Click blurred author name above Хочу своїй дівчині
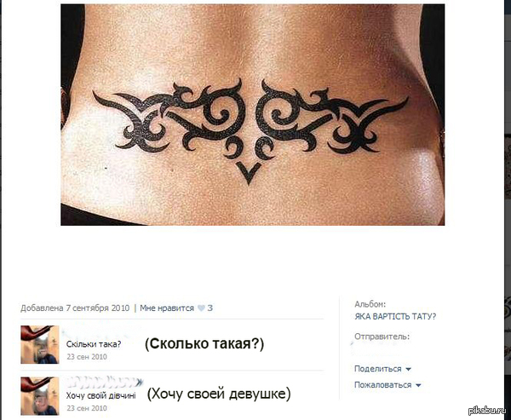The image size is (511, 420). click(104, 382)
